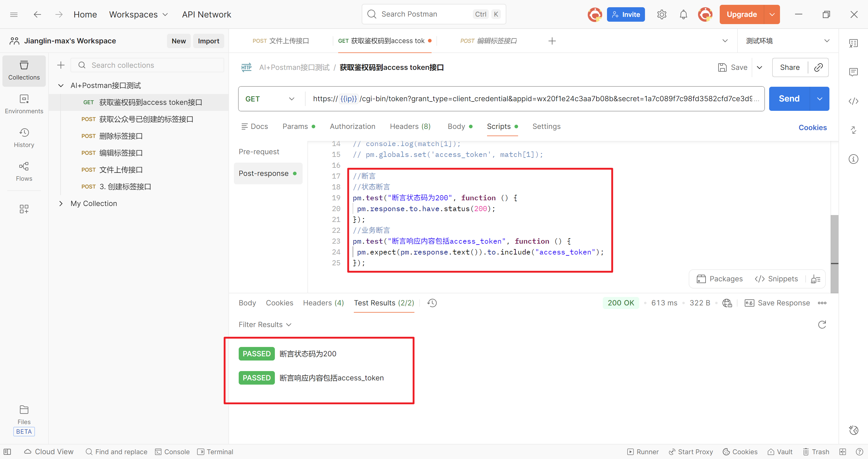Open the comments icon in right sidebar
This screenshot has height=459, width=868.
tap(853, 72)
